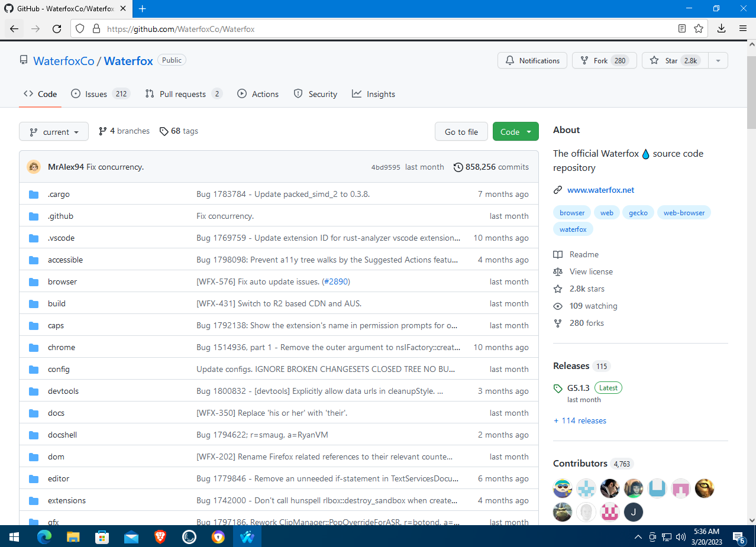Expand the green Code dropdown button
The width and height of the screenshot is (756, 547).
click(x=516, y=132)
